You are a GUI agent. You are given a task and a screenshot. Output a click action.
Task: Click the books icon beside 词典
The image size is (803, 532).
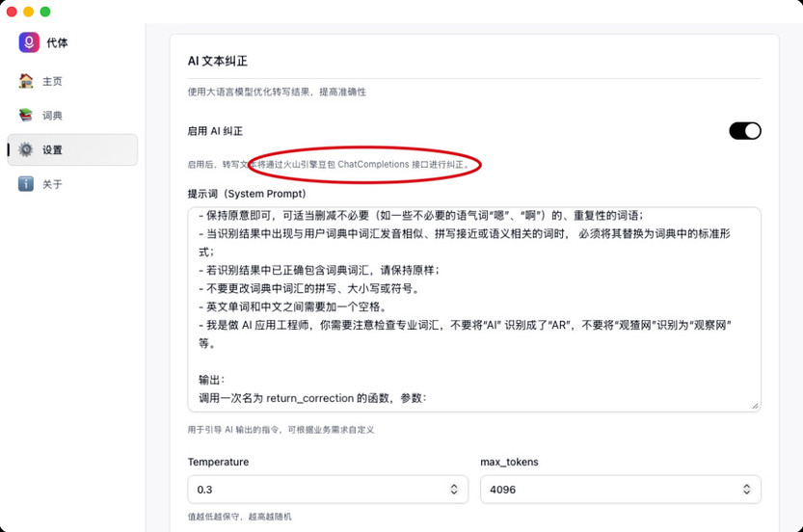point(26,116)
